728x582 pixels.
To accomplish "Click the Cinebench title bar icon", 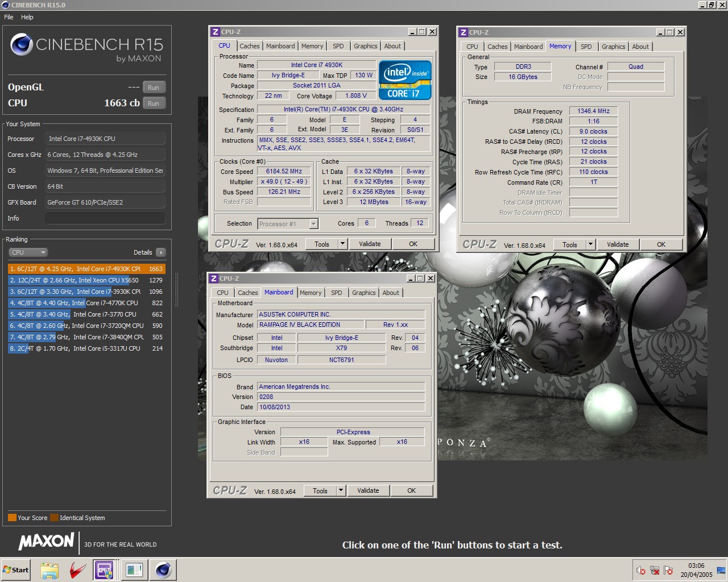I will pos(6,5).
